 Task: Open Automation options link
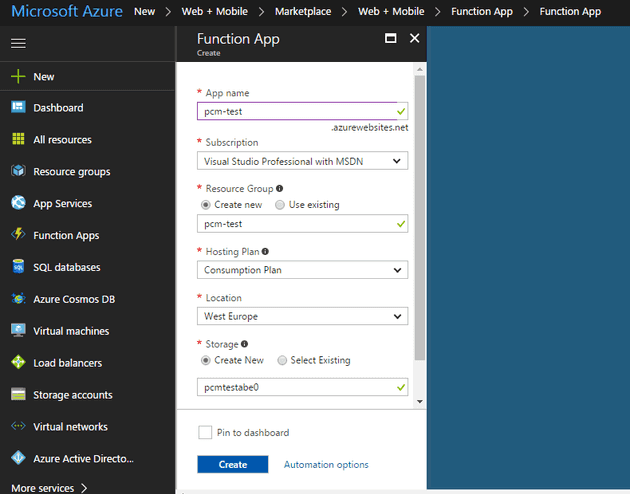pos(326,465)
